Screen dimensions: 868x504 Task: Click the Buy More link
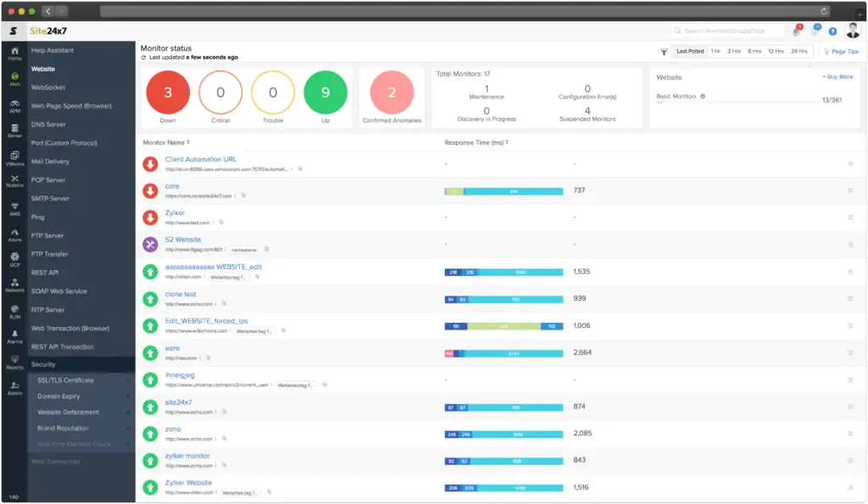click(x=837, y=77)
